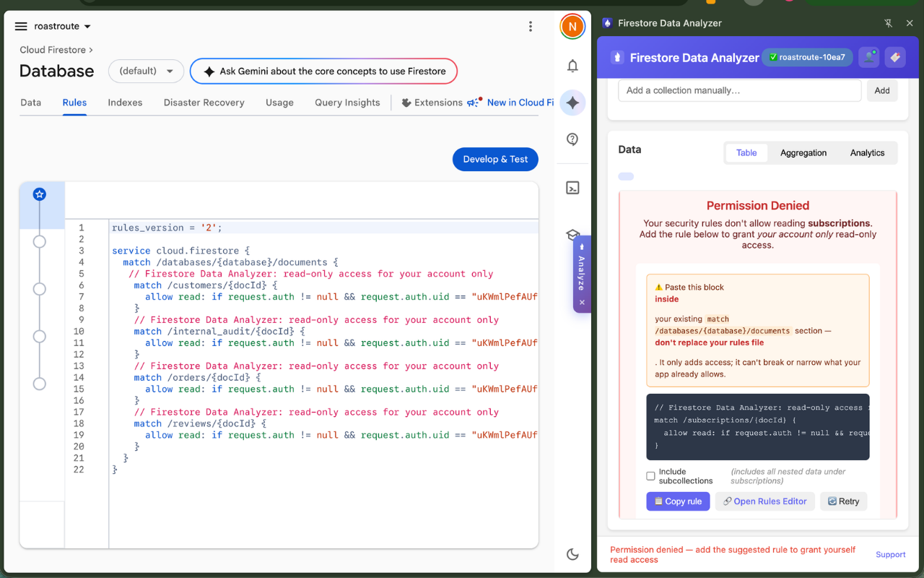Image resolution: width=924 pixels, height=578 pixels.
Task: Select the Analytics view tab
Action: (x=867, y=152)
